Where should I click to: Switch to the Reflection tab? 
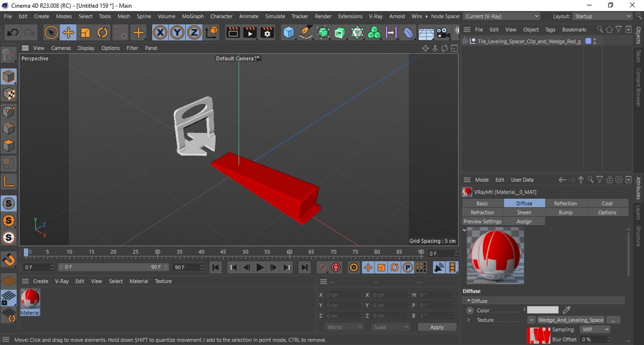[x=566, y=203]
